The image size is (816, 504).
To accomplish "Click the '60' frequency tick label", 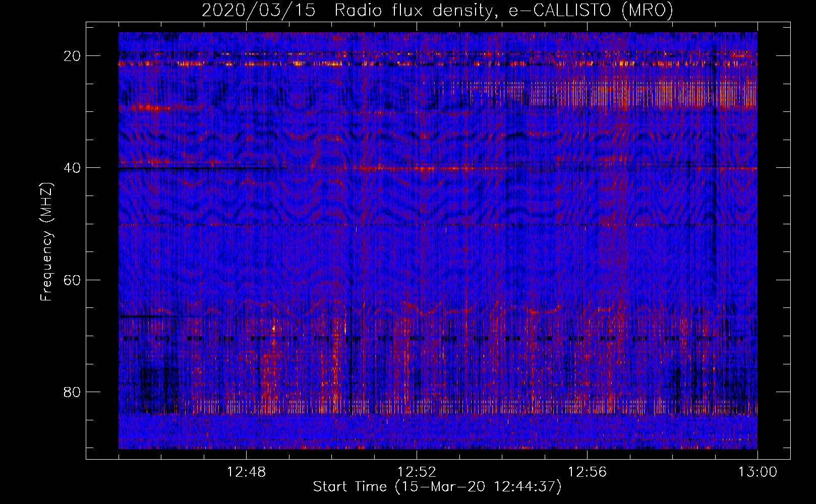I will (x=73, y=280).
